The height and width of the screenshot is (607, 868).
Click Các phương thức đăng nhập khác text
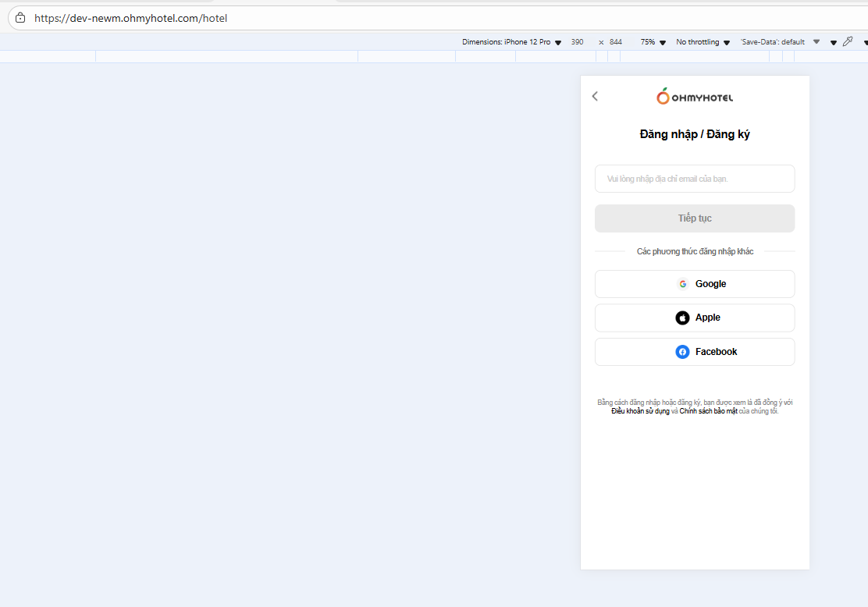(695, 251)
